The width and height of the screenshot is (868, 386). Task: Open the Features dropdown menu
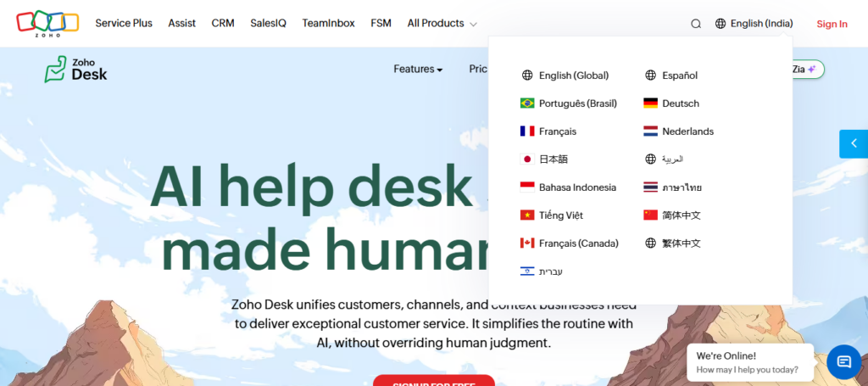[x=418, y=70]
